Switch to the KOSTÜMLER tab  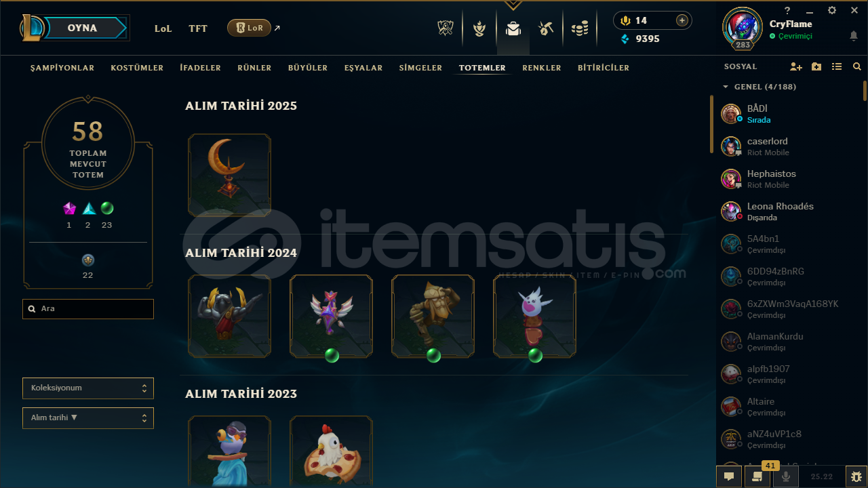(137, 68)
